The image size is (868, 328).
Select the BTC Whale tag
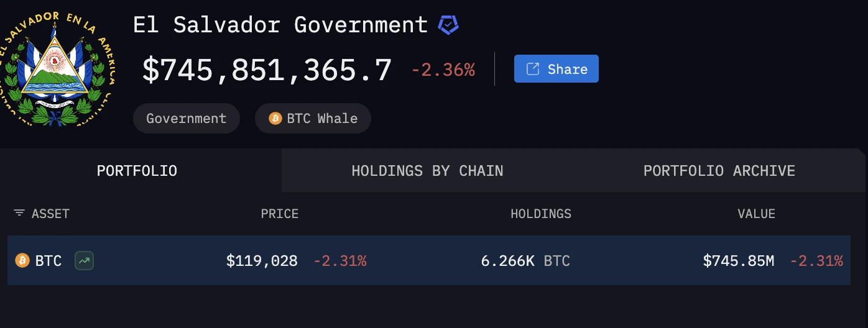313,118
